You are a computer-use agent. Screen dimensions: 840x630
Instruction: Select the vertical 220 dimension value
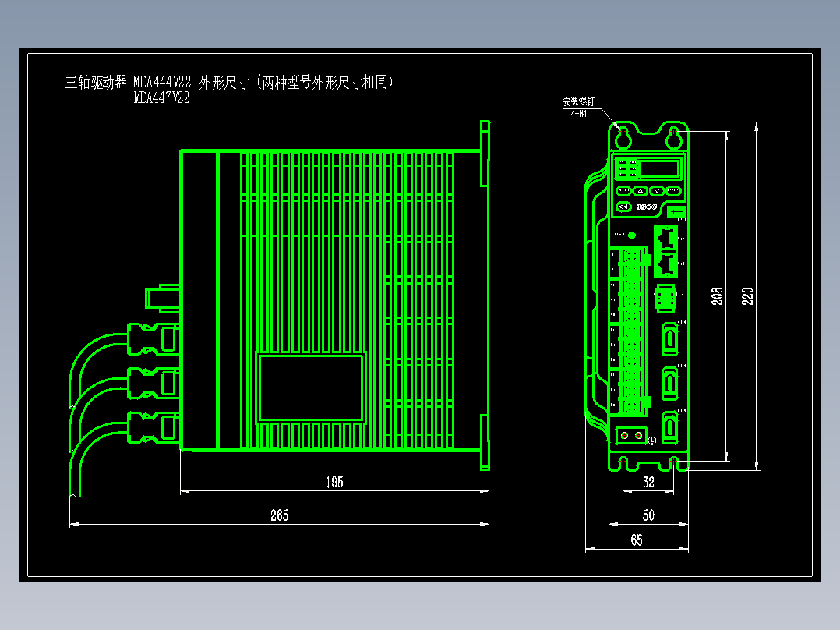[x=747, y=296]
